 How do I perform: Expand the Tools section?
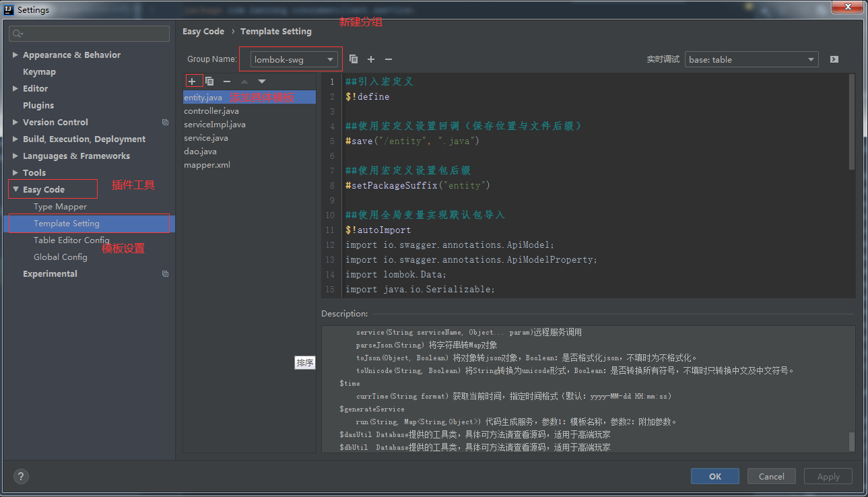(15, 172)
